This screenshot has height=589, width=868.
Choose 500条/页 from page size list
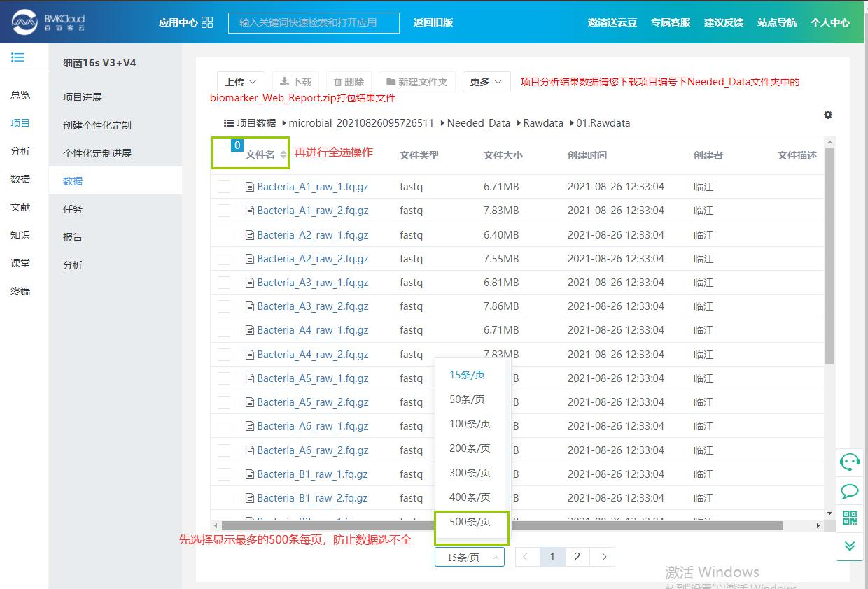coord(470,522)
